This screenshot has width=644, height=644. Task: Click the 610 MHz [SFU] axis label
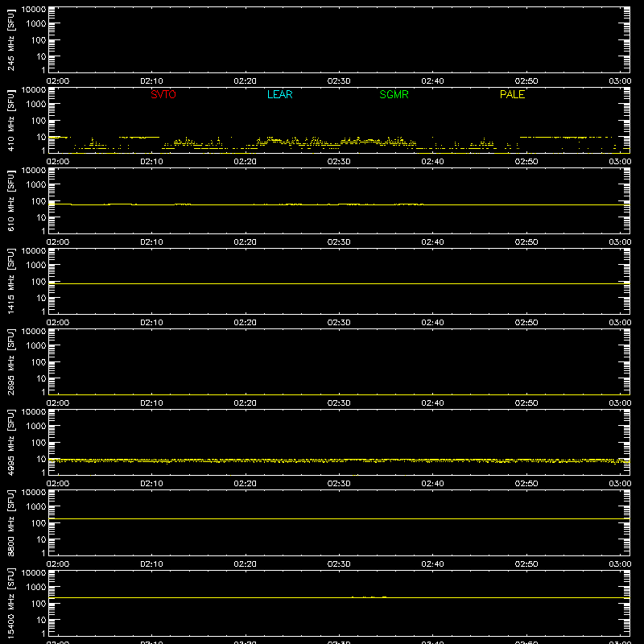[x=10, y=201]
